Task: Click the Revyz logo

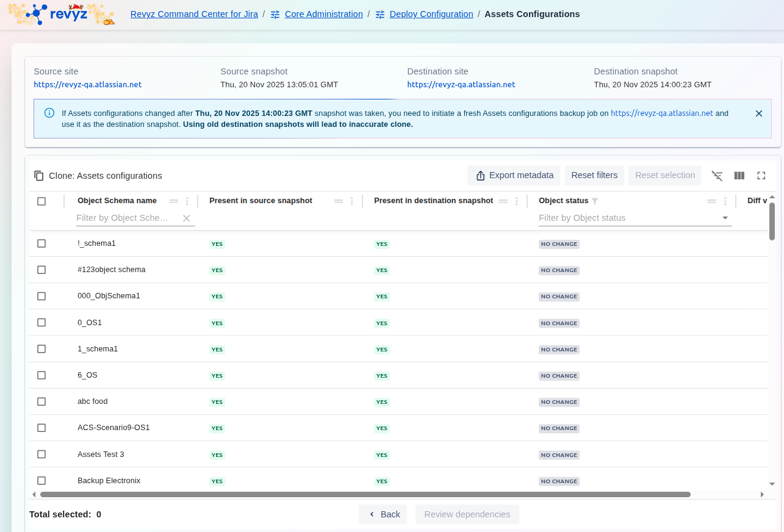Action: [x=61, y=14]
